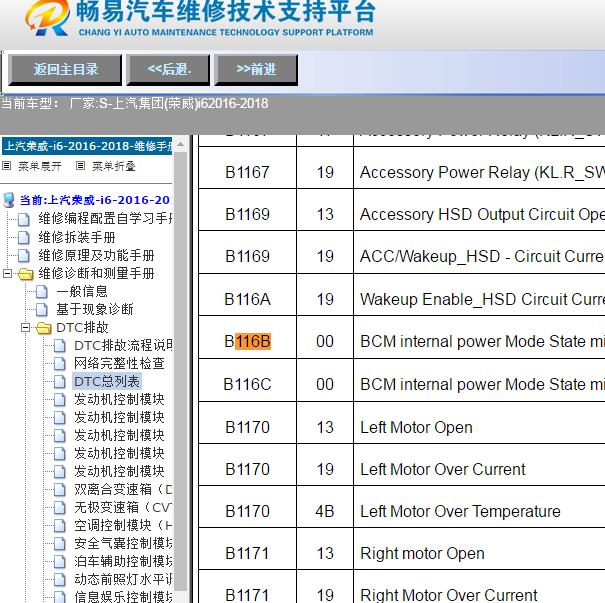Click page icon beside 信息娱乐控制模块
Image resolution: width=605 pixels, height=603 pixels.
point(60,597)
